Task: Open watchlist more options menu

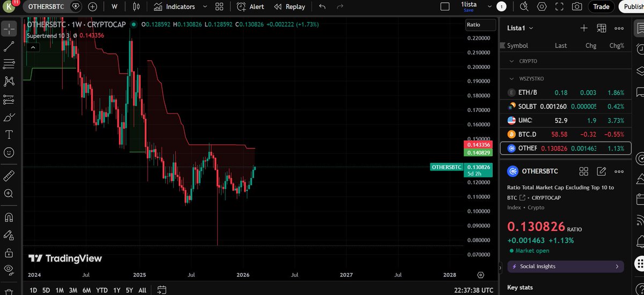Action: click(619, 28)
